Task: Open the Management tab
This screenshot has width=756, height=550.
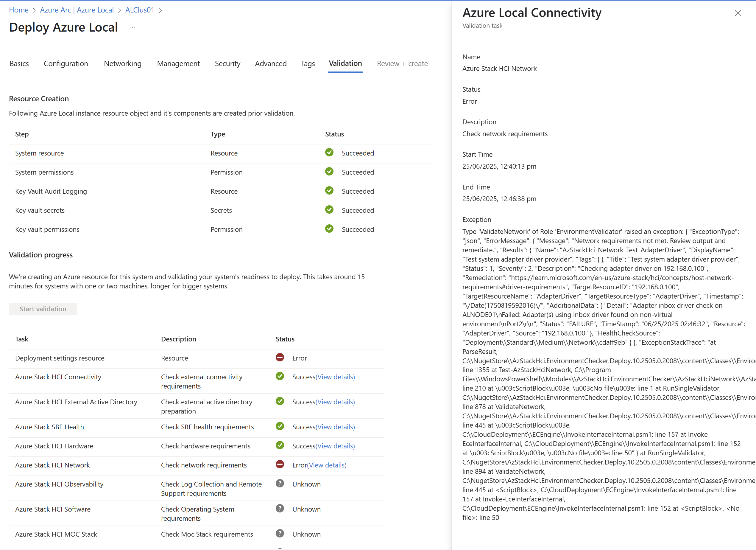Action: 178,64
